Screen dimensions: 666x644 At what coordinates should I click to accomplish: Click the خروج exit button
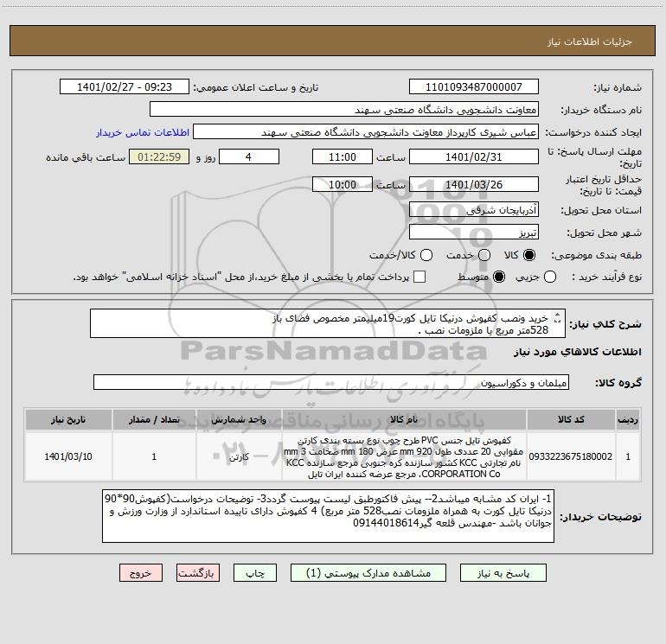pos(141,573)
